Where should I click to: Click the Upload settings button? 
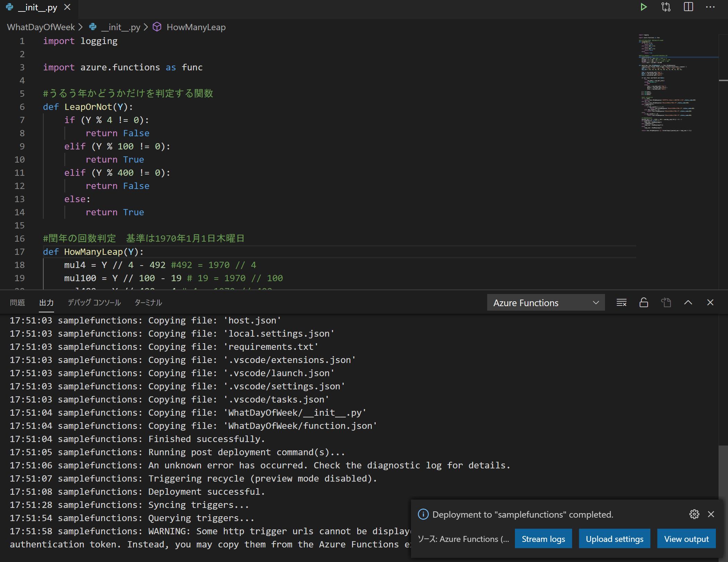coord(614,539)
